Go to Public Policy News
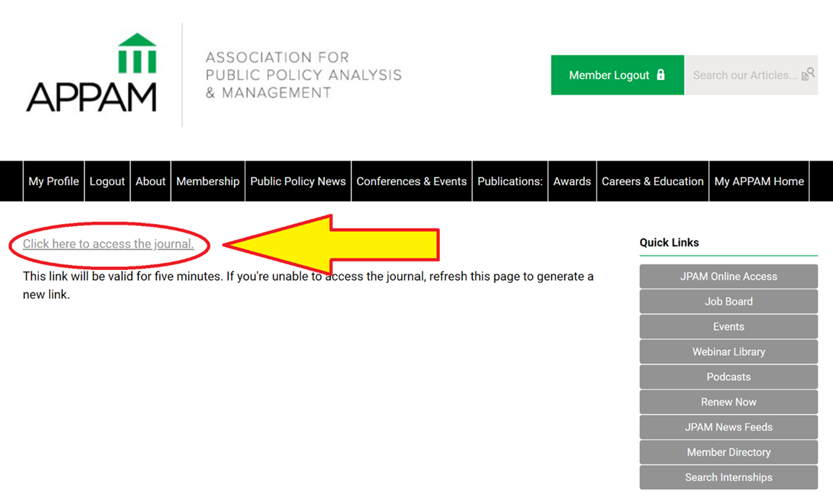Image resolution: width=833 pixels, height=504 pixels. [x=298, y=181]
